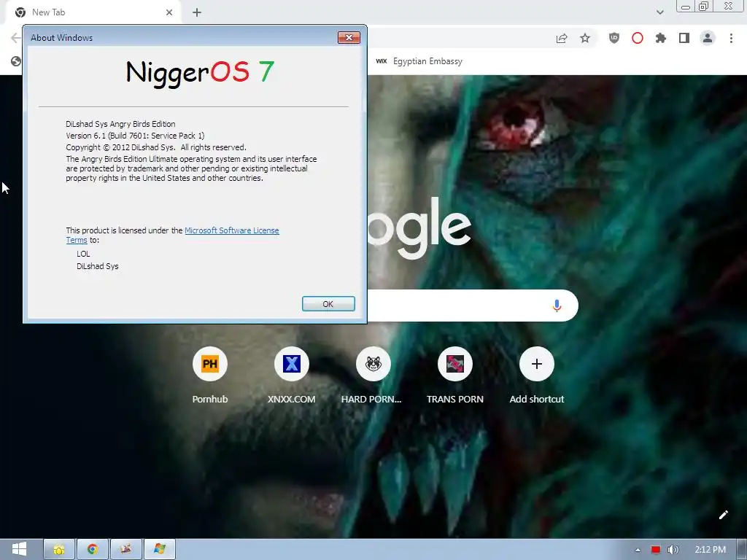
Task: Open the third pinned taskbar app icon
Action: [125, 550]
